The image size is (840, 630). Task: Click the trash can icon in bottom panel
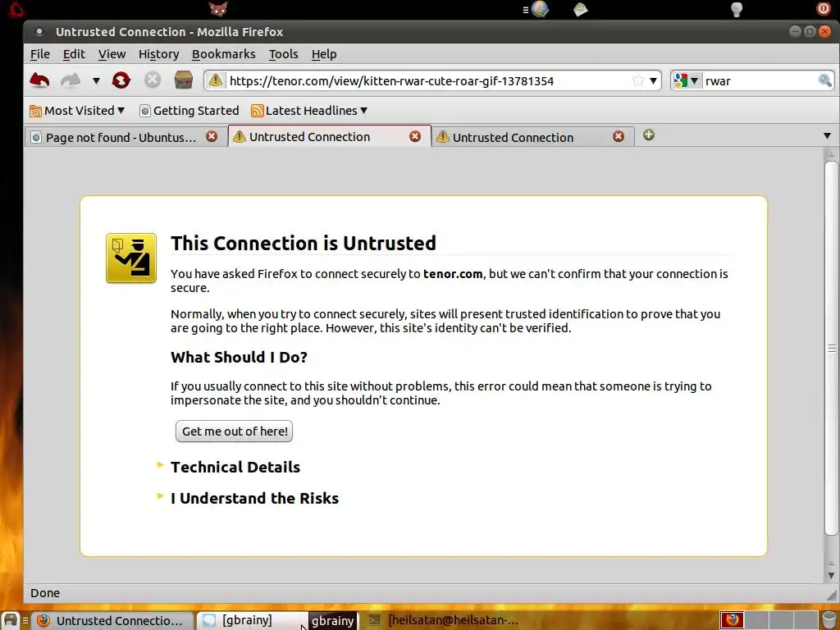tap(830, 620)
